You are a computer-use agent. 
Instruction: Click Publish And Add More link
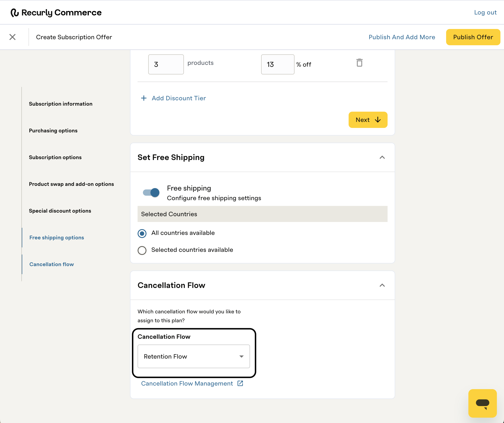(402, 37)
